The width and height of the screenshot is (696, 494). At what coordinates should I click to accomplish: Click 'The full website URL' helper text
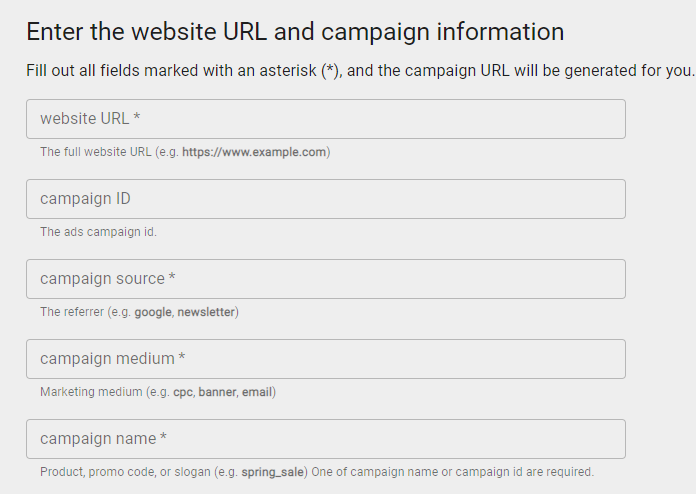pos(95,152)
